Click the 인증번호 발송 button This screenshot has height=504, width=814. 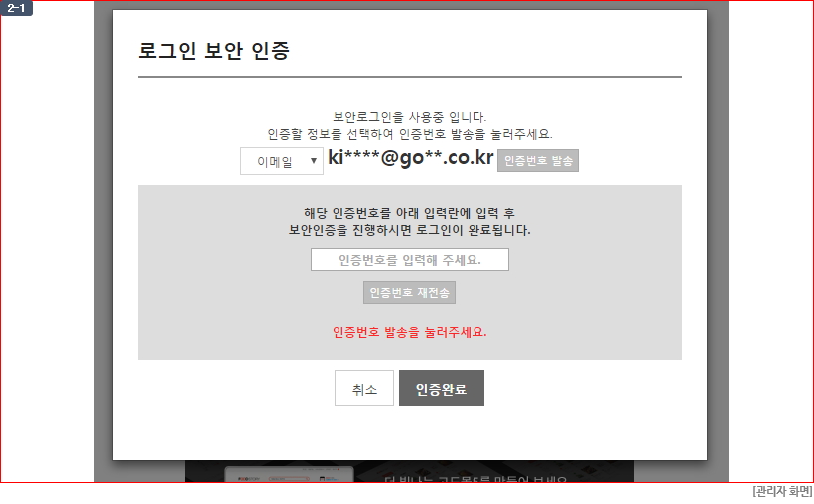tap(538, 161)
